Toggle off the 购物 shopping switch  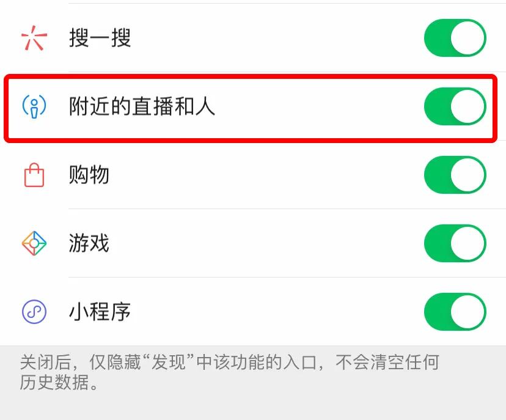point(456,175)
